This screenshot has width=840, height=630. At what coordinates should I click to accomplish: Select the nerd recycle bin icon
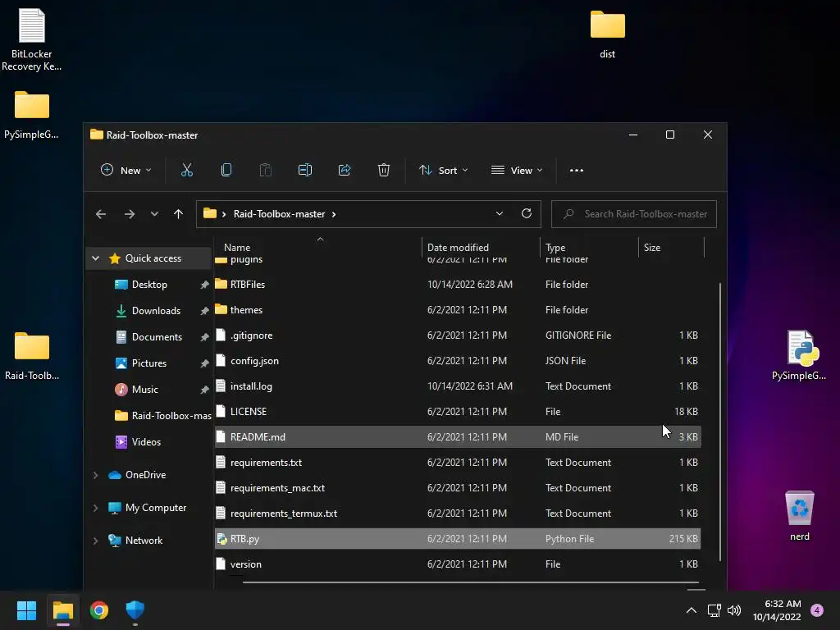[x=799, y=516]
